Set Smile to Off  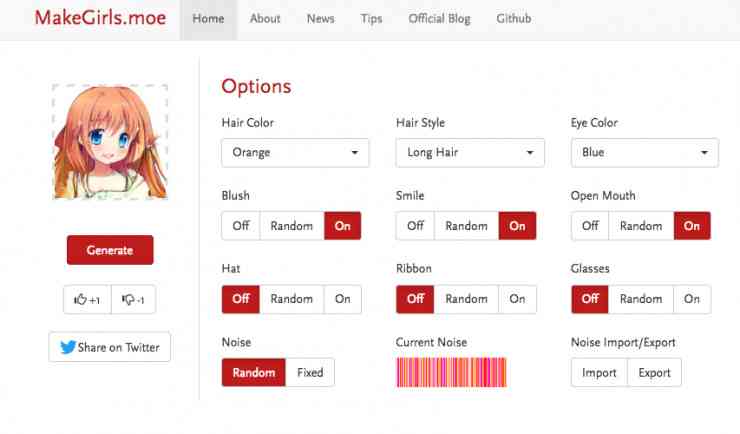415,226
